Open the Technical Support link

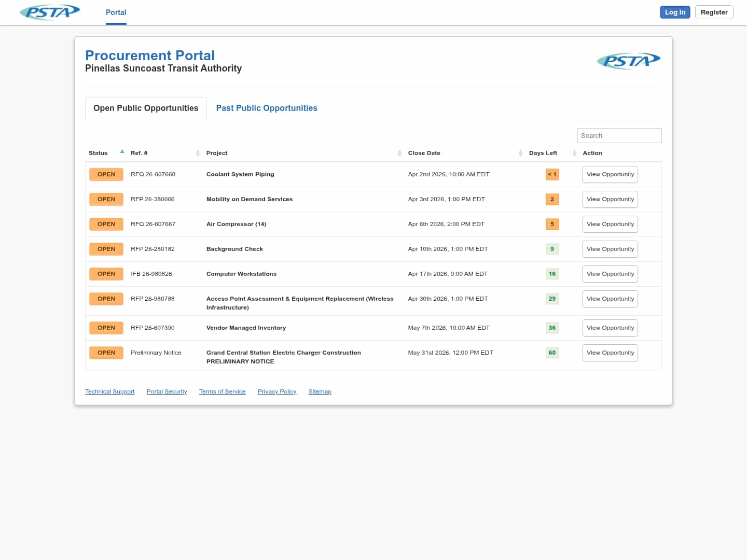(109, 391)
